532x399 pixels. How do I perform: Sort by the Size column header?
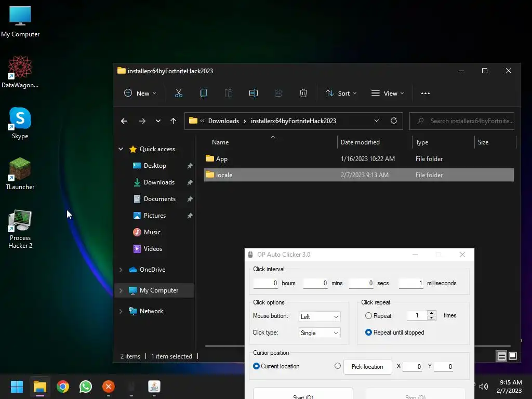point(483,142)
